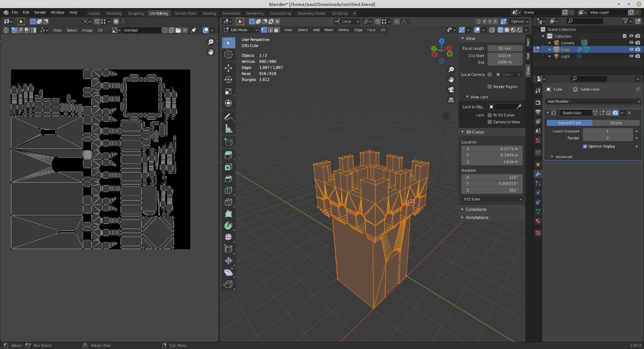Open the File menu
Screen dimensions: 644x349
pos(15,12)
